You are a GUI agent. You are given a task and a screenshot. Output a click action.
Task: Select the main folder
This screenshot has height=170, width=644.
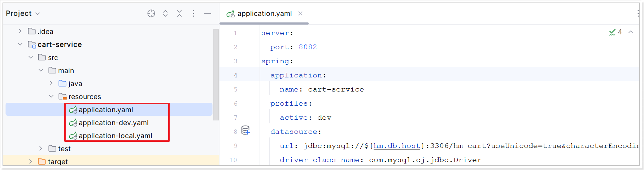[109, 71]
